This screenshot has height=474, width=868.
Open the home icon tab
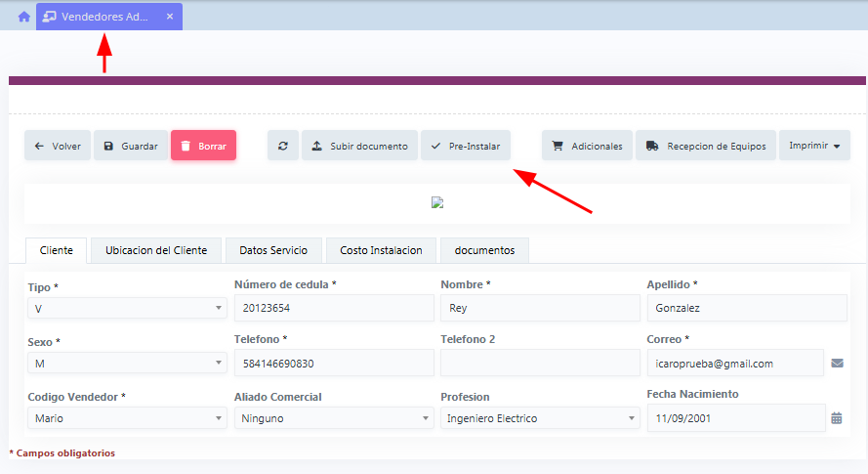click(23, 17)
